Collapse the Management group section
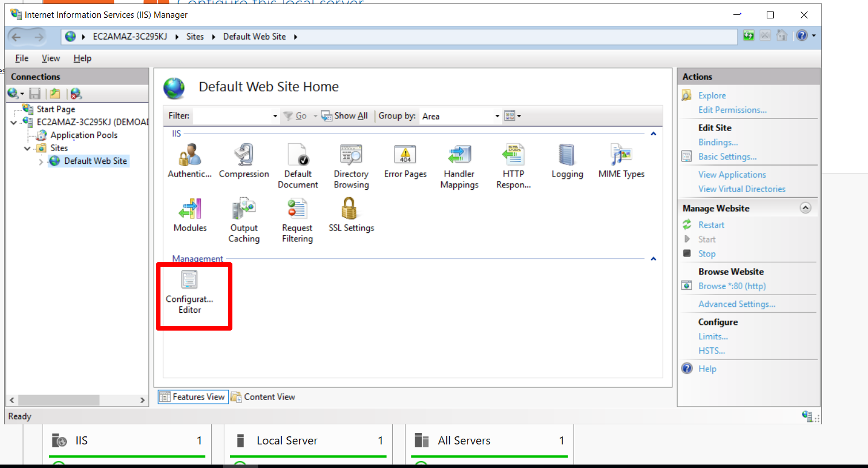Viewport: 868px width, 468px height. (653, 259)
